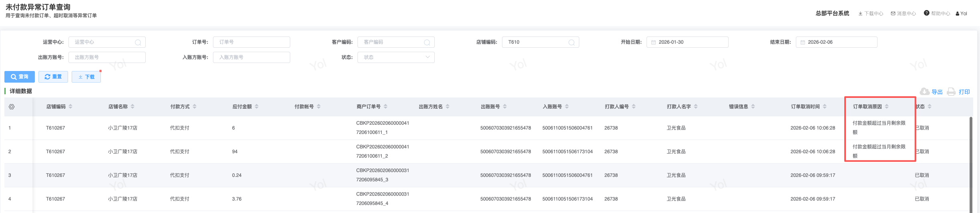
Task: Click the blue 查询 button
Action: (20, 77)
